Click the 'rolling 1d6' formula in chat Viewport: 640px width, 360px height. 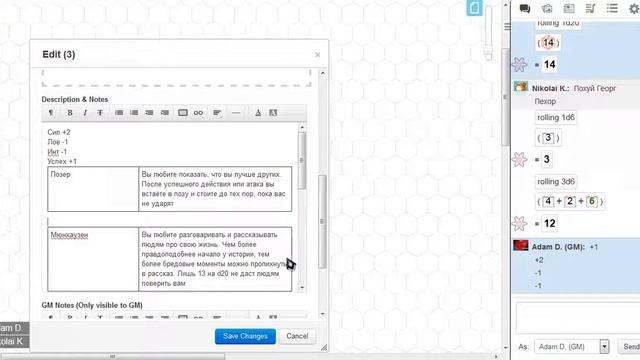tap(556, 118)
